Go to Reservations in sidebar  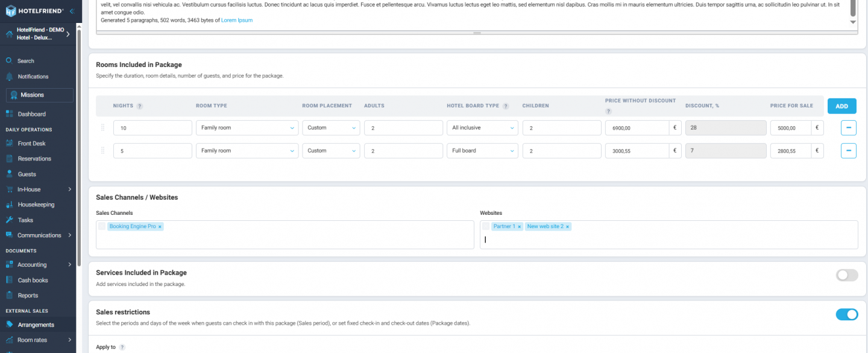[34, 159]
